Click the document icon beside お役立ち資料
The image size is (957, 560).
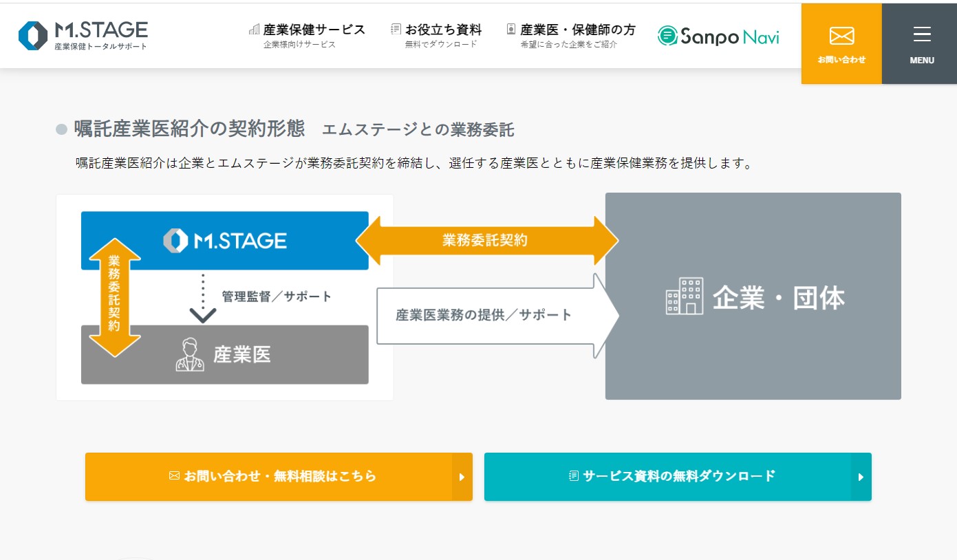click(x=396, y=30)
